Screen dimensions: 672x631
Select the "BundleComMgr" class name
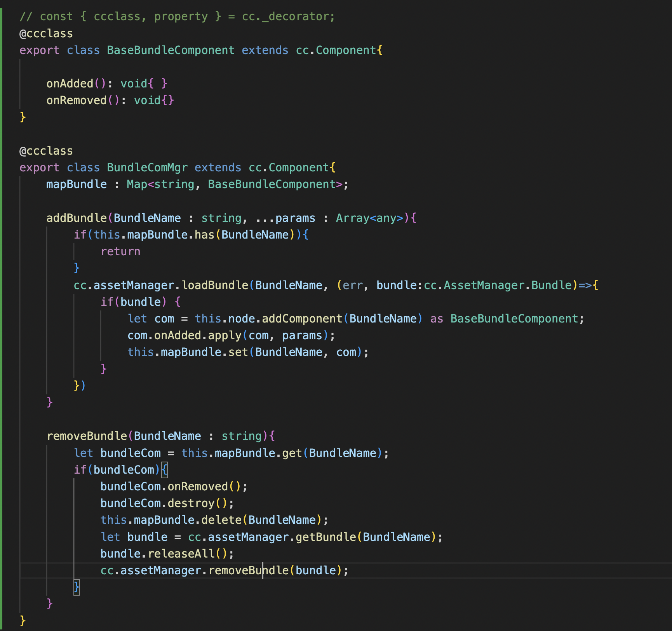pos(147,167)
